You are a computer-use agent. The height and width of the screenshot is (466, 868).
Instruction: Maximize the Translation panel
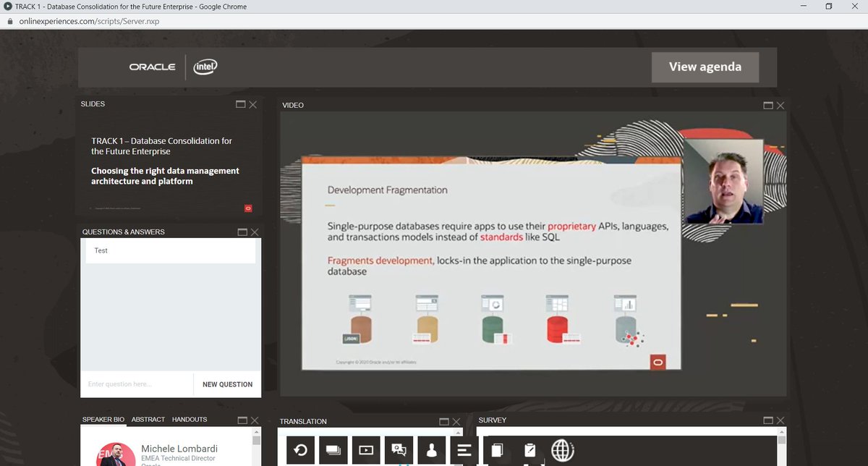(444, 421)
